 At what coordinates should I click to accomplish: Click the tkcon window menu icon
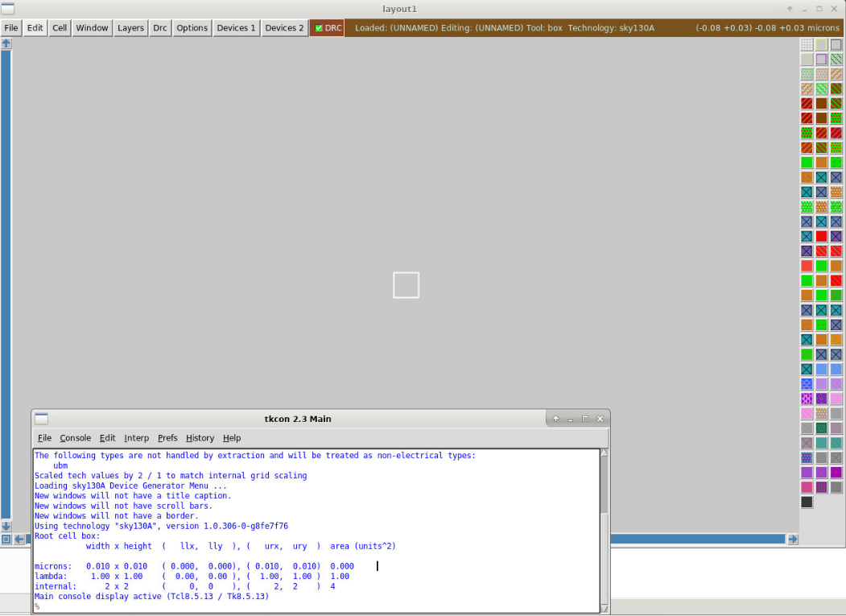click(42, 419)
